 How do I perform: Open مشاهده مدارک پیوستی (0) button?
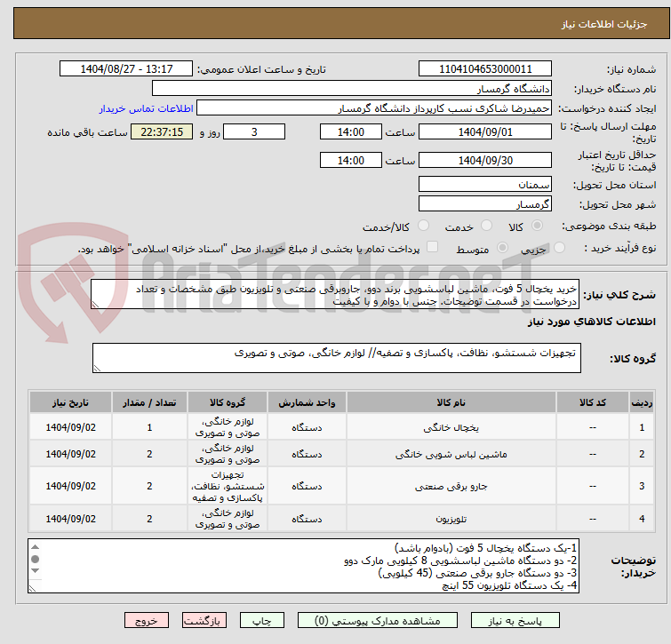378,621
